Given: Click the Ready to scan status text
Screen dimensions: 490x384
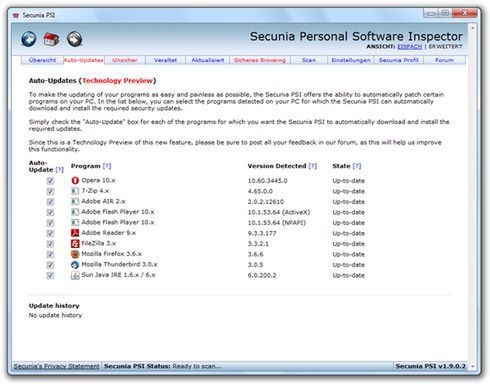Looking at the screenshot, I should coord(197,366).
